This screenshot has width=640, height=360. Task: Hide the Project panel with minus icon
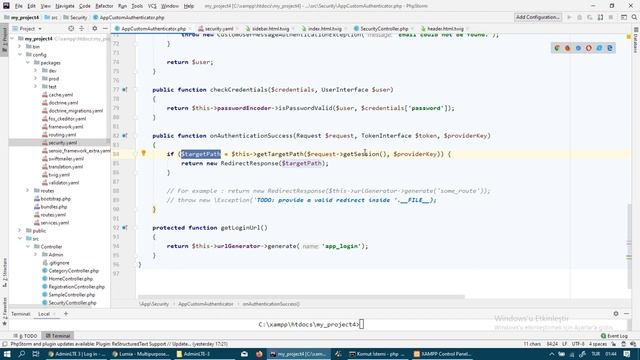point(105,29)
